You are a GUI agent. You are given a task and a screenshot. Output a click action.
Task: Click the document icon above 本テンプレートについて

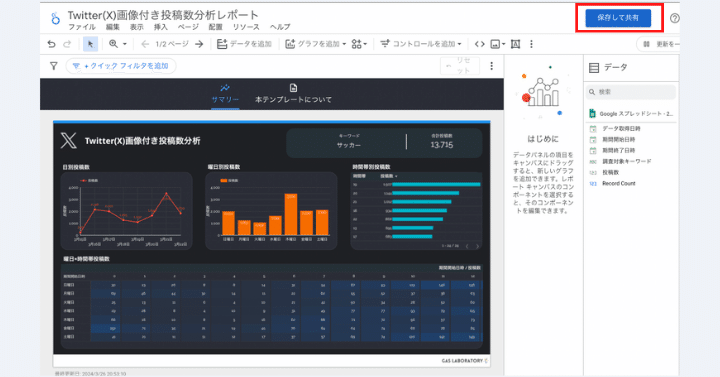pos(293,88)
